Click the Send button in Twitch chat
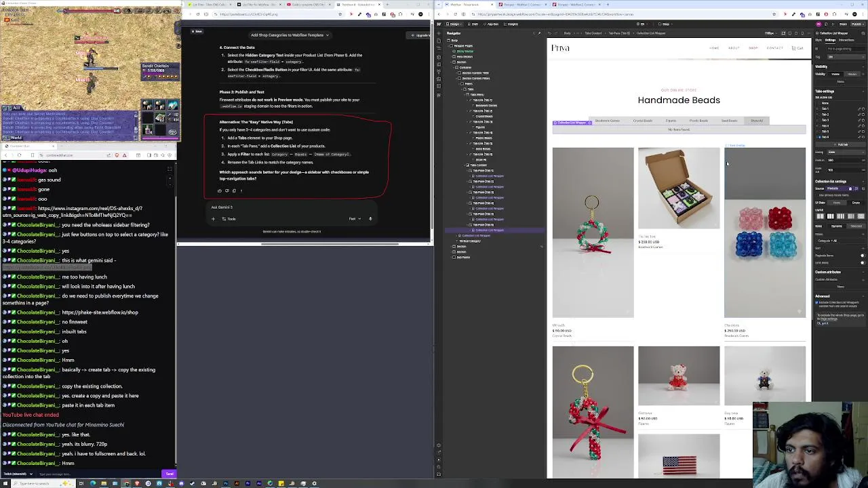868x488 pixels. click(169, 474)
